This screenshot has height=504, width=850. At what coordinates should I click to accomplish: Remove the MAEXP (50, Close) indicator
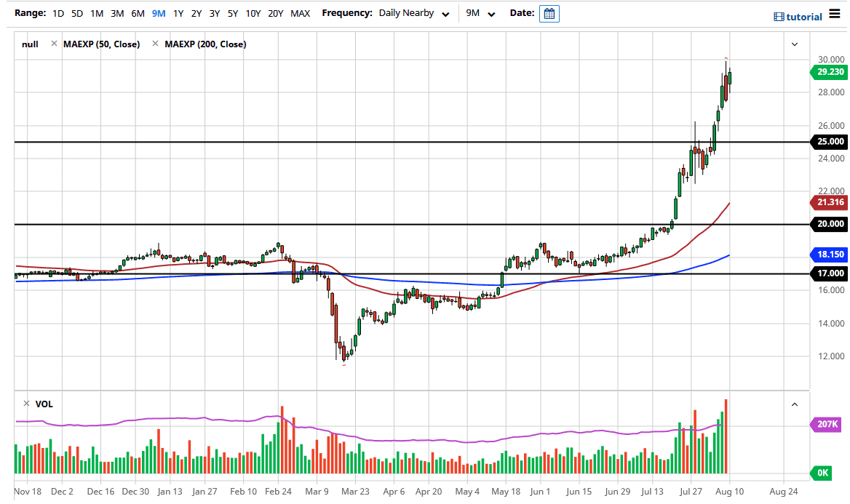(x=54, y=44)
